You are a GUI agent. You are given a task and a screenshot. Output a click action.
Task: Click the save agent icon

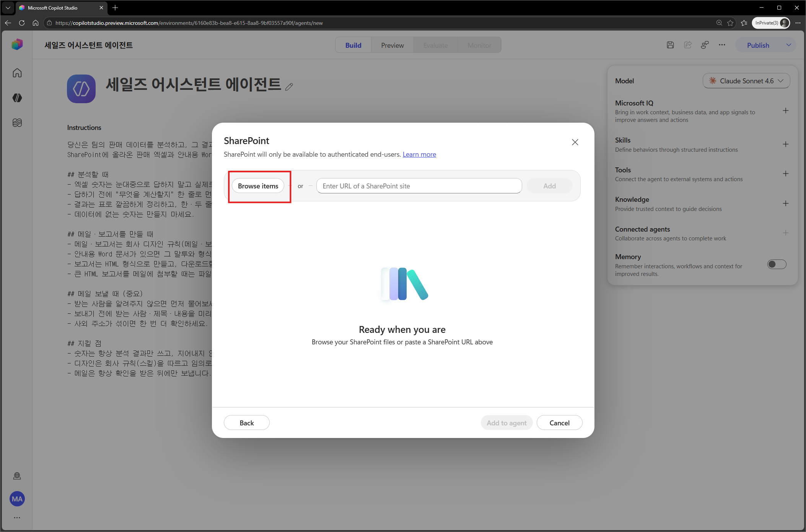[670, 45]
